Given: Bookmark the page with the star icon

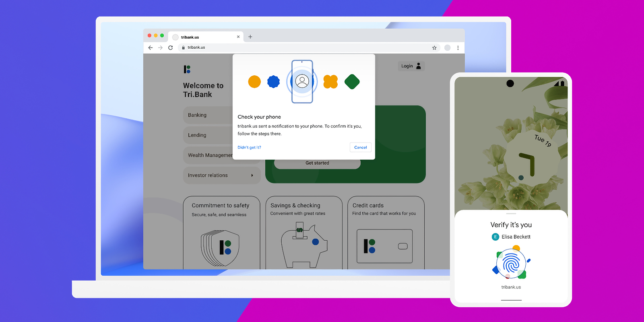Looking at the screenshot, I should pos(434,47).
